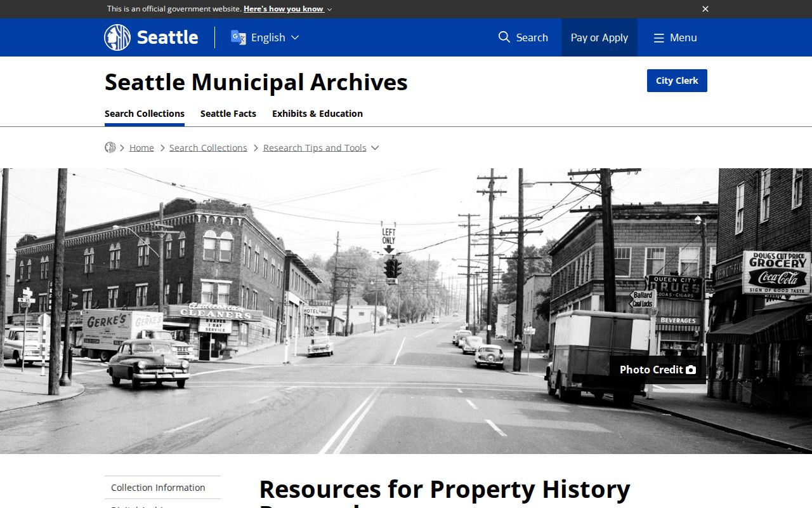Viewport: 812px width, 508px height.
Task: Click the Google Translate language icon
Action: click(x=238, y=37)
